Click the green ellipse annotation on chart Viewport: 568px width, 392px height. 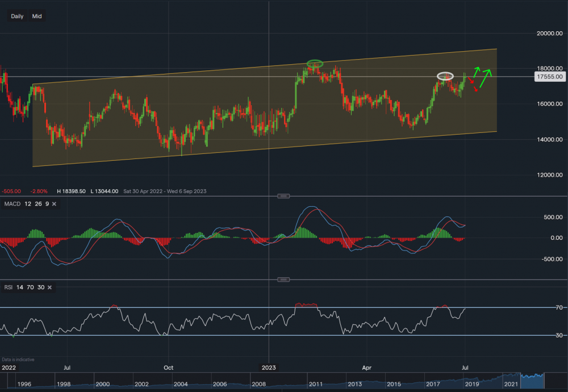tap(315, 63)
